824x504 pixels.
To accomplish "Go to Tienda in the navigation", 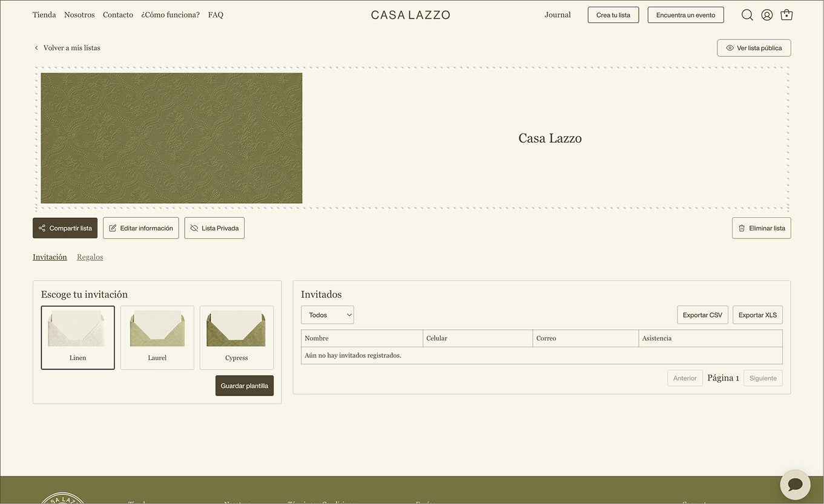I will (x=44, y=15).
